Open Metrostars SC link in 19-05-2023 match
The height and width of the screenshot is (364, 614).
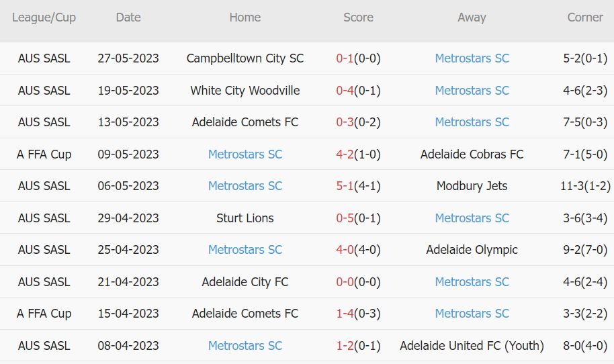[472, 91]
